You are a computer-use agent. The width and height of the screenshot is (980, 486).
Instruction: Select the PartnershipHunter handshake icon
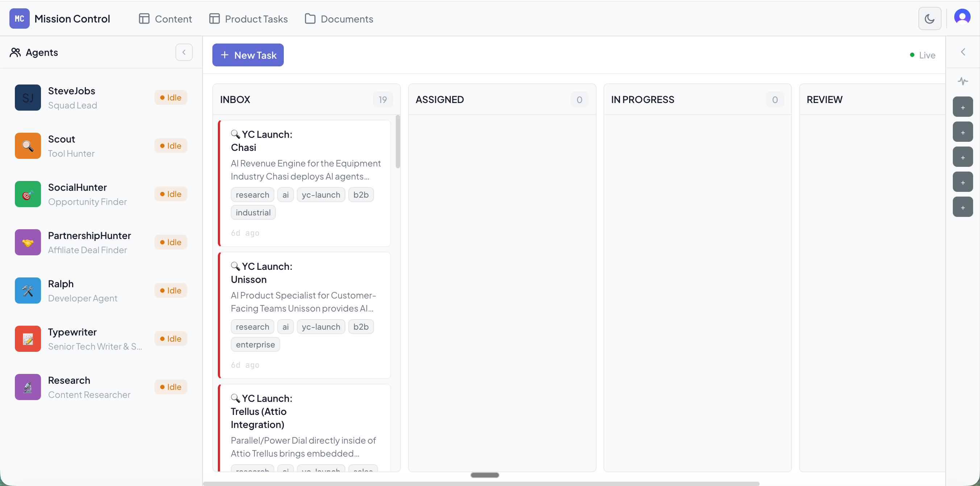(x=28, y=242)
